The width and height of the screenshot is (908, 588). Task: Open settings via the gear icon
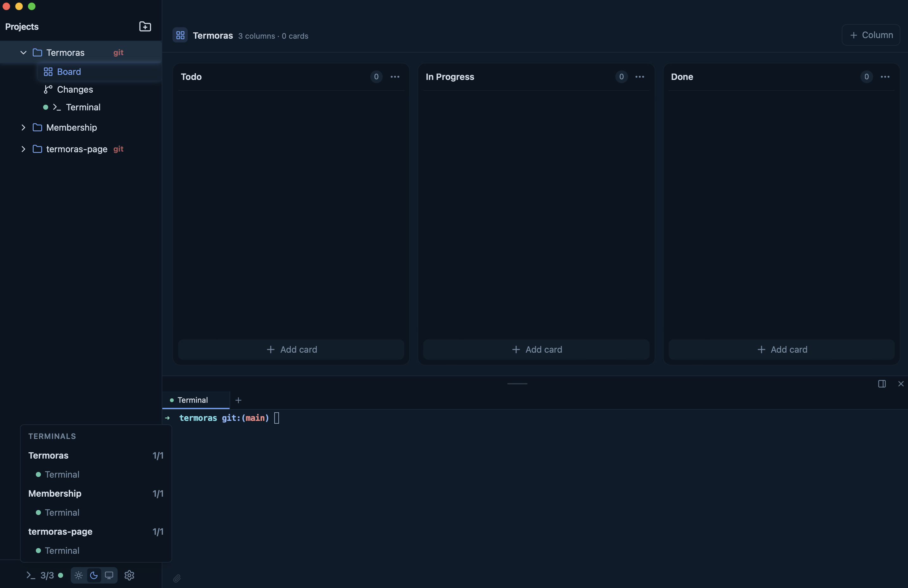(129, 575)
